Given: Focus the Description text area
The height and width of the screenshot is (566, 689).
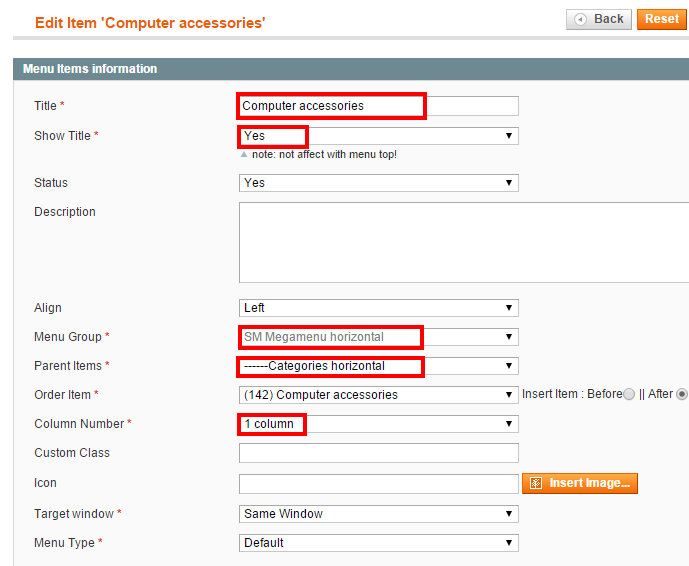Looking at the screenshot, I should [x=464, y=243].
